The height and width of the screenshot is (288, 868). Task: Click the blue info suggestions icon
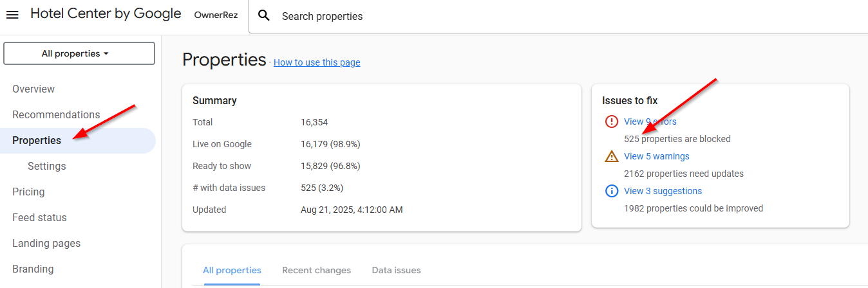tap(612, 191)
